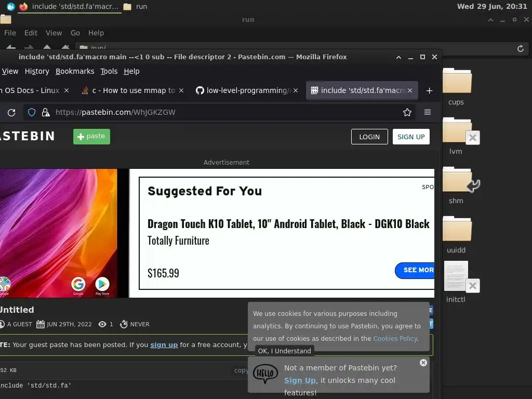Open the Cookies Policy link
Screen dimensions: 532x399
click(x=395, y=339)
